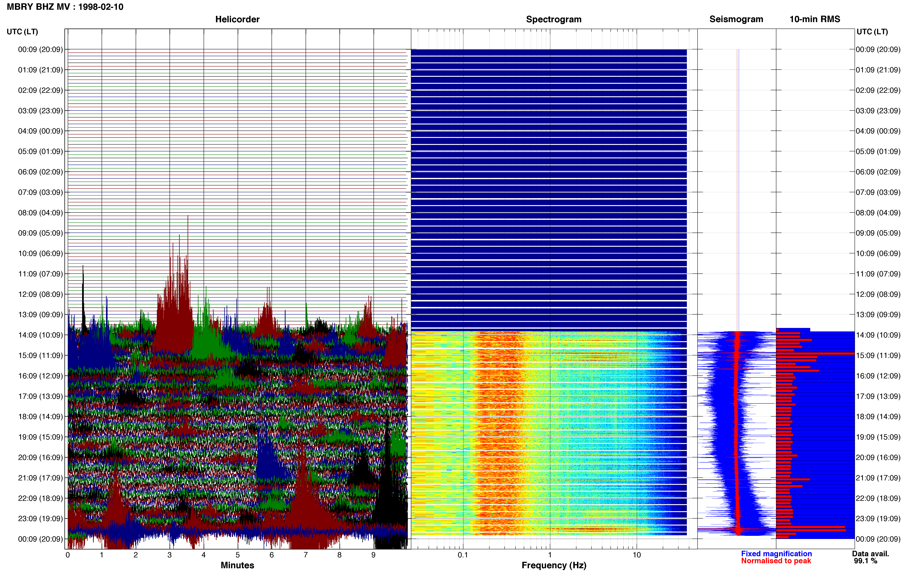Click the 'Minutes' x-axis label

237,565
